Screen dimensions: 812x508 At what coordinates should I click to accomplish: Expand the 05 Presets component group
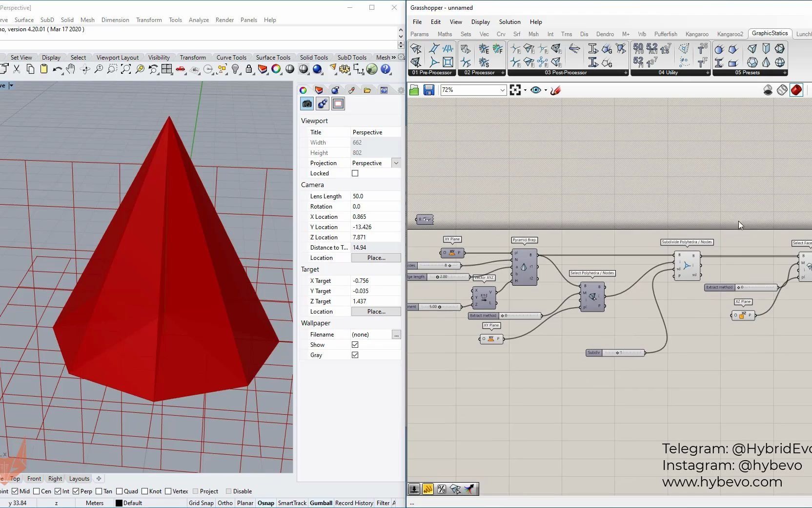(784, 72)
